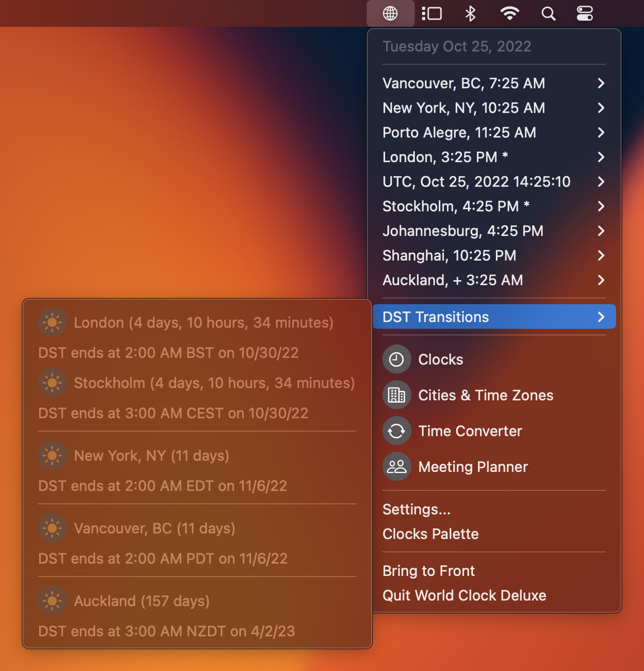Choose Bring to Front
This screenshot has width=644, height=671.
click(x=494, y=571)
